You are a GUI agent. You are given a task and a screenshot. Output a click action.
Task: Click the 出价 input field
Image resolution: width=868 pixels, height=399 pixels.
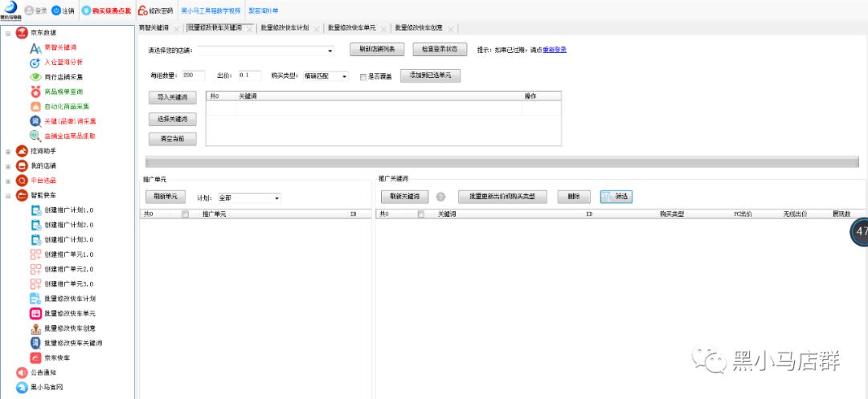click(x=250, y=75)
